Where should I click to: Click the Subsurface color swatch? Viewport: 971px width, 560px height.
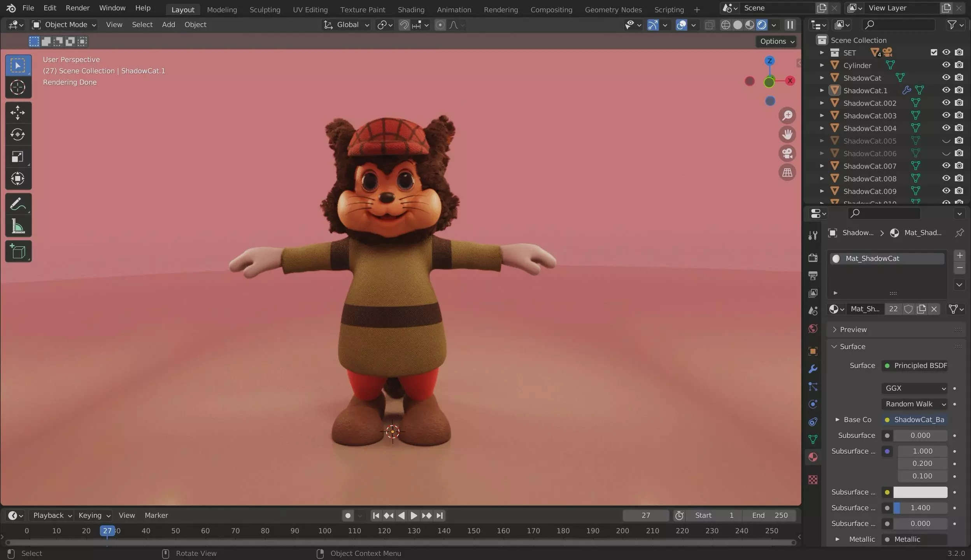920,492
